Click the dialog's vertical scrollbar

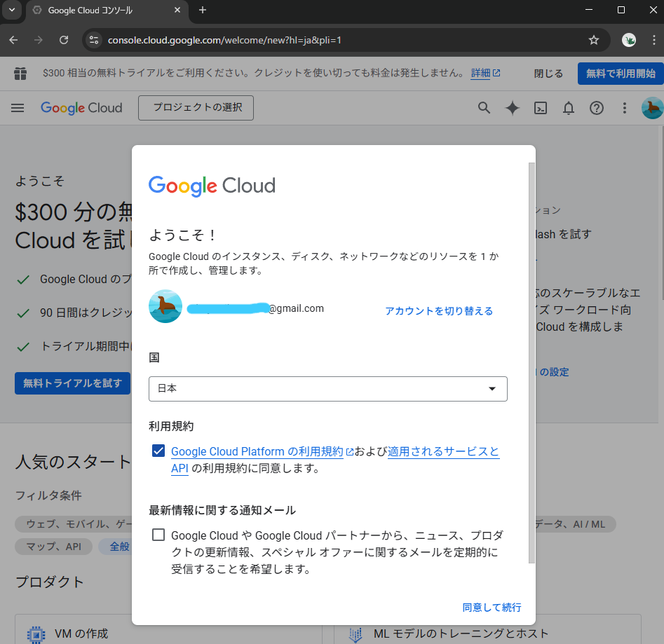coord(531,364)
